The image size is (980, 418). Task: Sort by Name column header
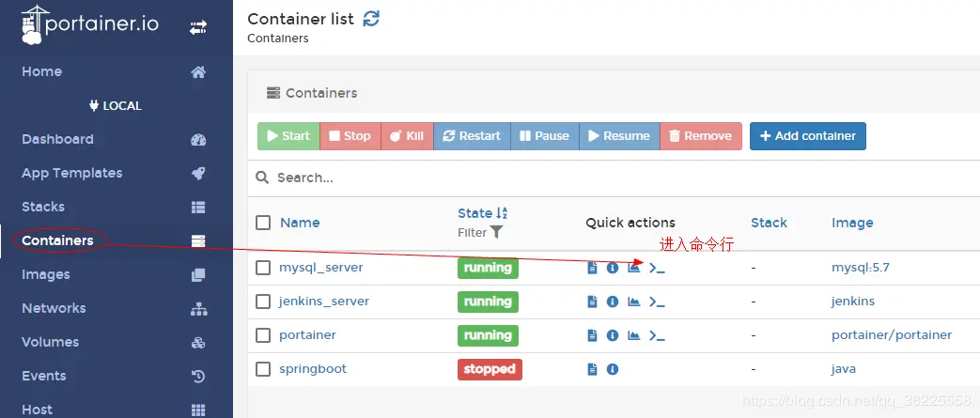(300, 223)
